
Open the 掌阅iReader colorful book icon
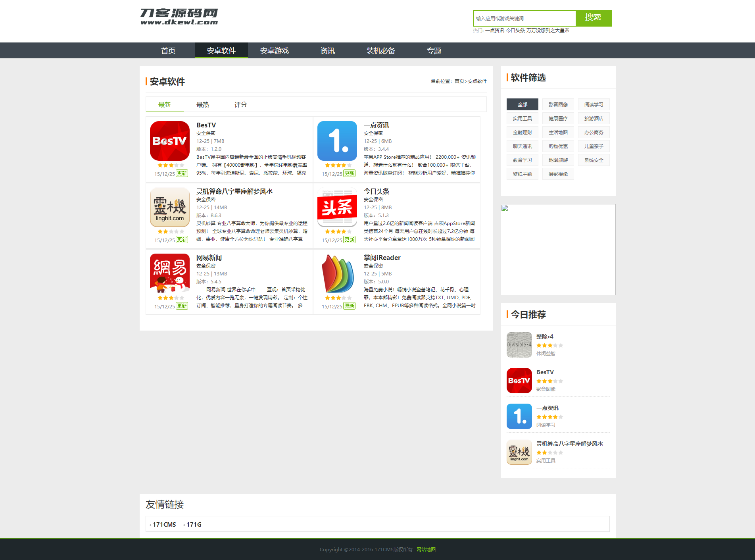tap(337, 273)
